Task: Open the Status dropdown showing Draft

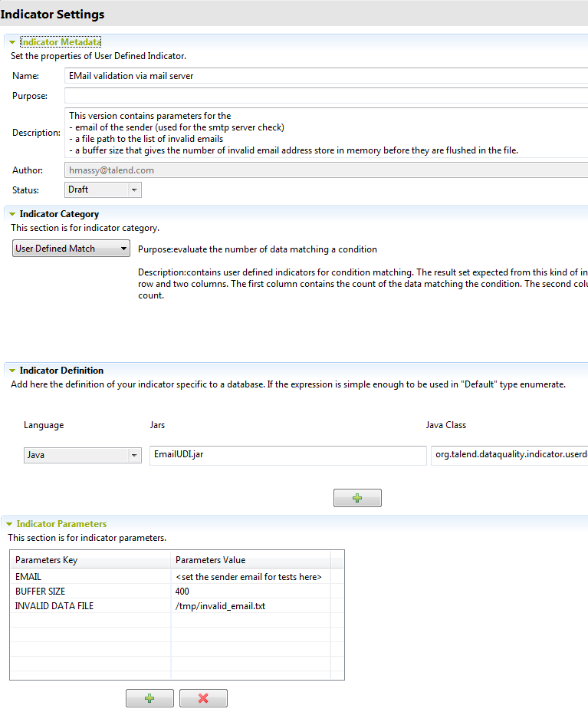Action: [x=103, y=190]
